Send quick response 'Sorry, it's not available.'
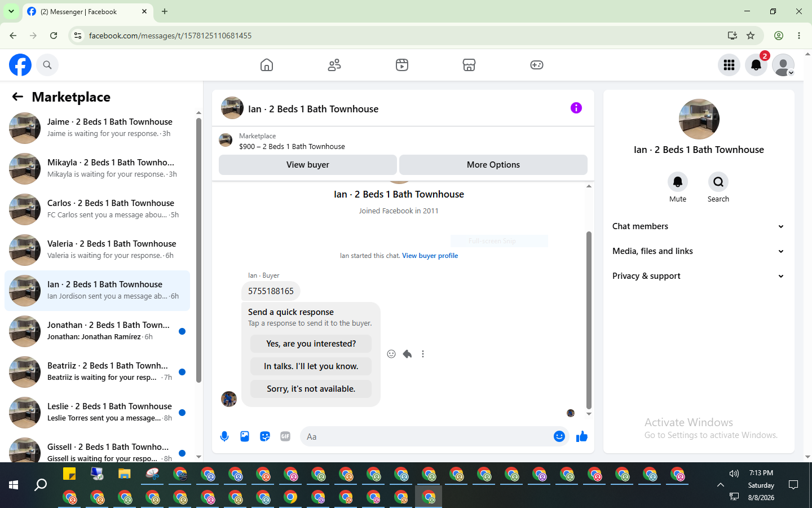This screenshot has width=812, height=508. click(x=311, y=389)
